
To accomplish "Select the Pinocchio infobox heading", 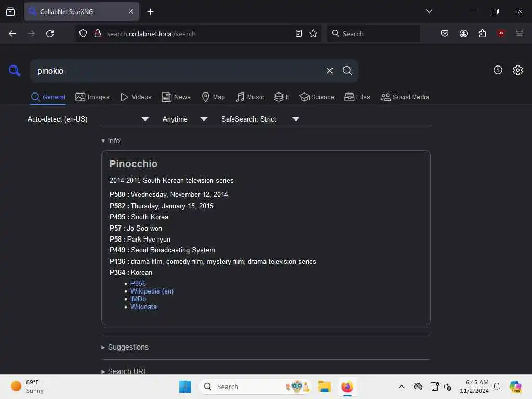I will coord(134,164).
